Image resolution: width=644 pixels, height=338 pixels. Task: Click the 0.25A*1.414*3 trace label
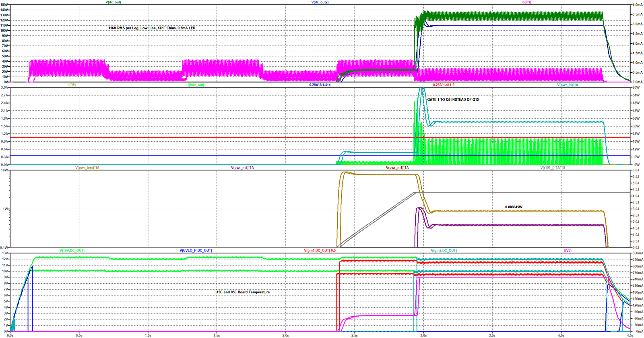click(444, 85)
